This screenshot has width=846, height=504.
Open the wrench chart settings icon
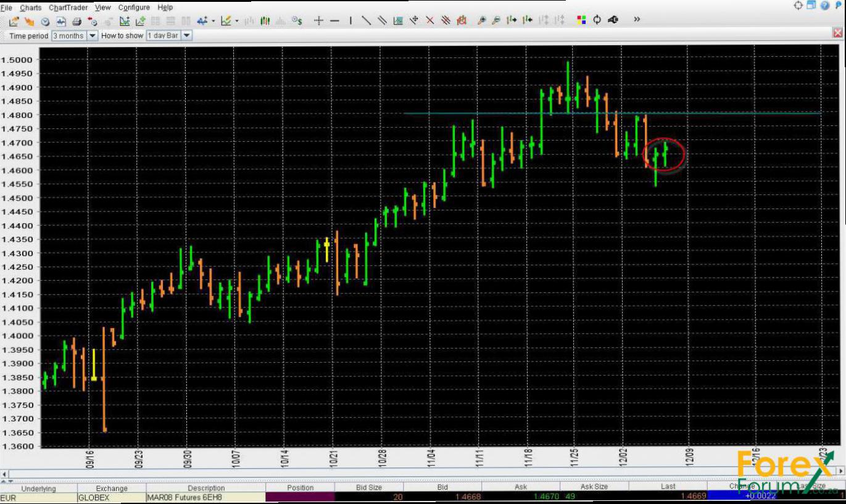(x=613, y=20)
